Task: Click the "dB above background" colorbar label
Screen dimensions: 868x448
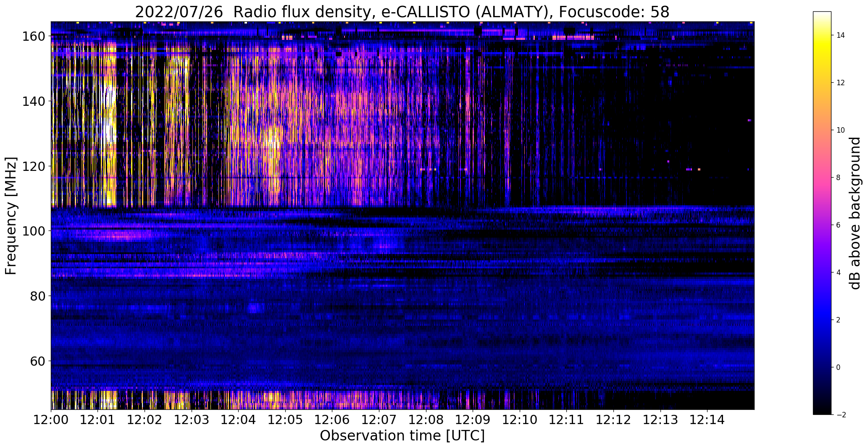Action: point(855,213)
